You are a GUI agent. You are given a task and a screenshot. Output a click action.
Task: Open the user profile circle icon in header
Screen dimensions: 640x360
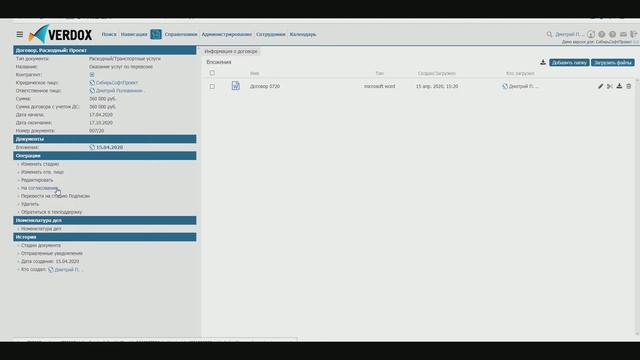[x=591, y=34]
